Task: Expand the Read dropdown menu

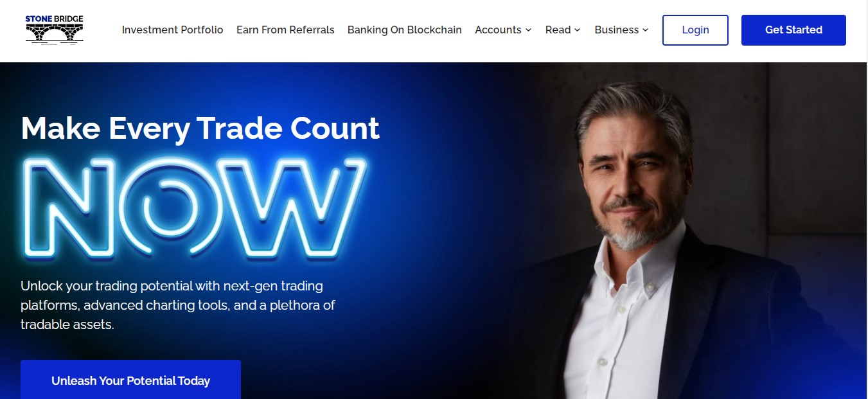Action: tap(563, 30)
